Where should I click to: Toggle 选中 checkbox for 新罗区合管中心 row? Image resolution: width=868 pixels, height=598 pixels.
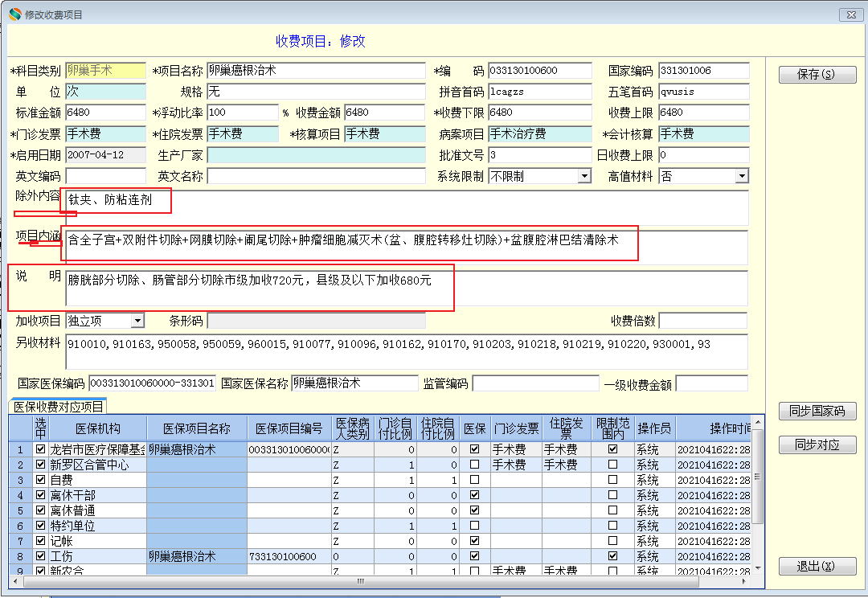tap(40, 464)
